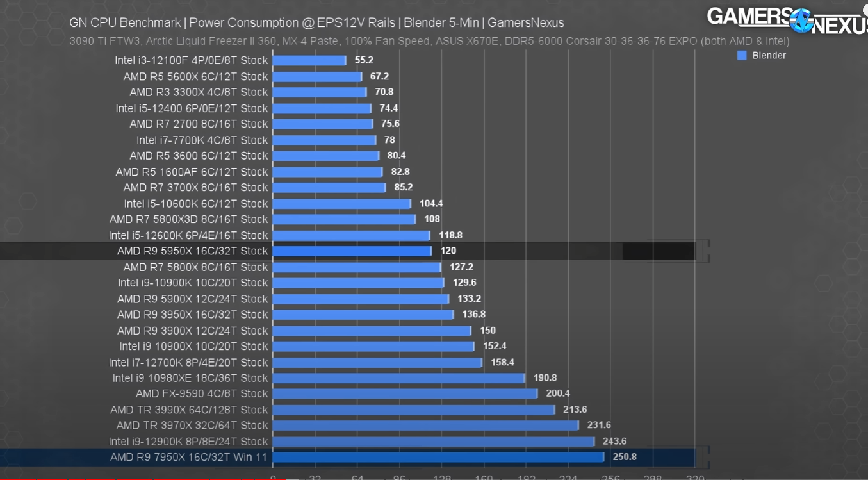Click the 190.8 power value
Image resolution: width=868 pixels, height=480 pixels.
click(545, 377)
